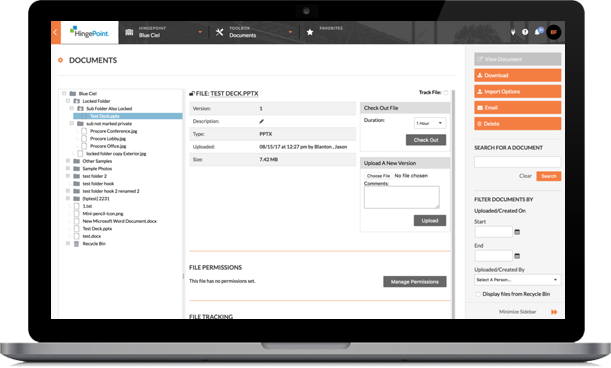Open the End date calendar icon

point(517,256)
